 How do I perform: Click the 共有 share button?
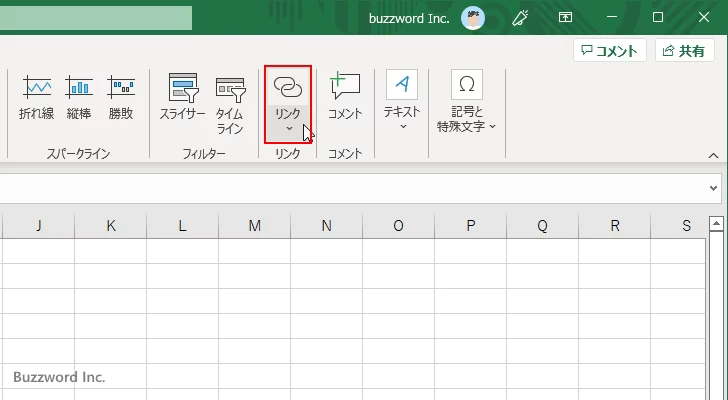point(684,51)
